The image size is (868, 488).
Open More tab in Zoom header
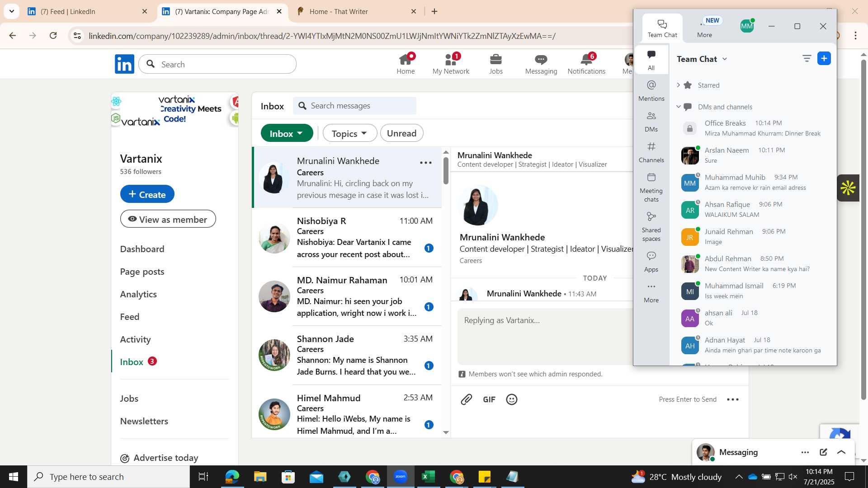tap(704, 28)
